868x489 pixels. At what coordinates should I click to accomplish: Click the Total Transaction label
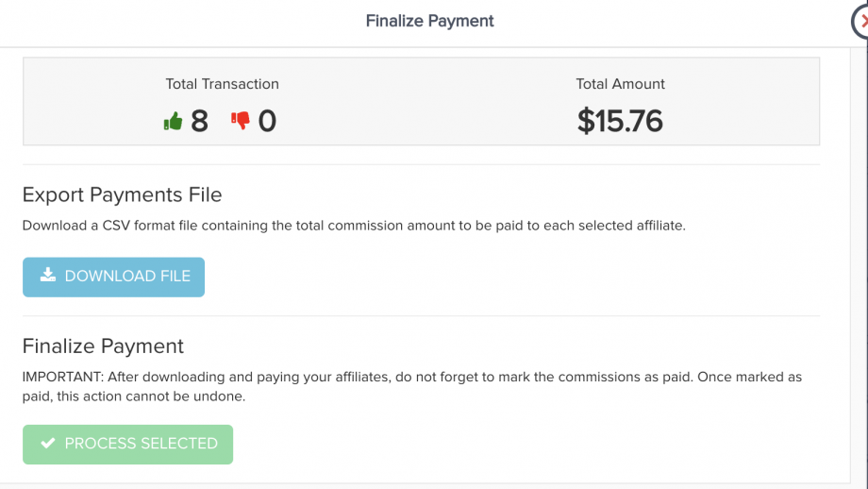point(222,84)
